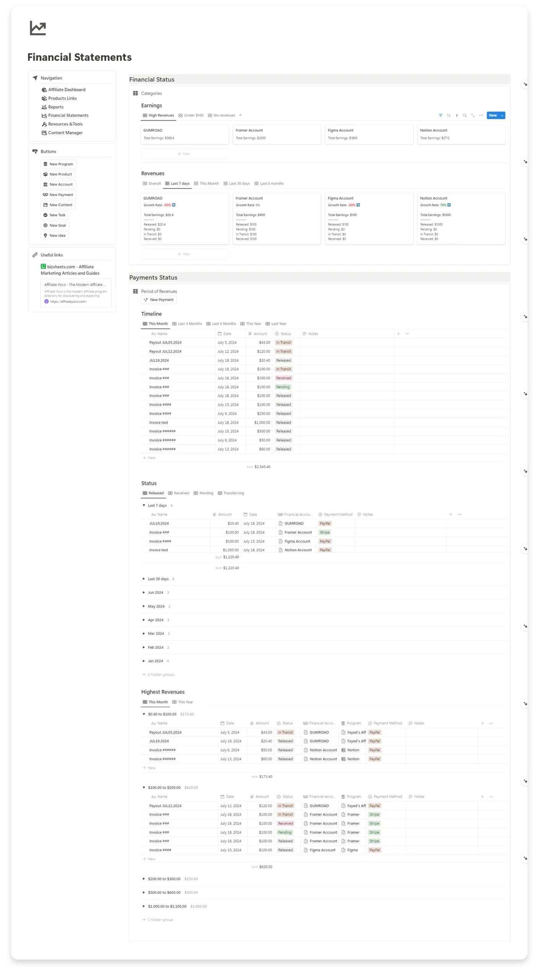Viewport: 537px width, 980px height.
Task: Click the plus to add column in Timeline table
Action: [398, 333]
